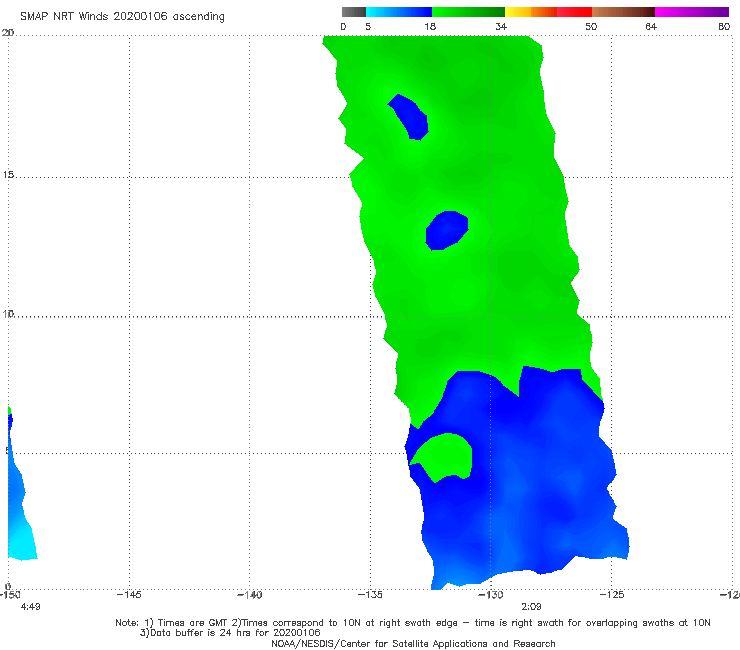This screenshot has width=740, height=650.
Task: Click the swath time stamp 2:09
Action: coord(531,607)
